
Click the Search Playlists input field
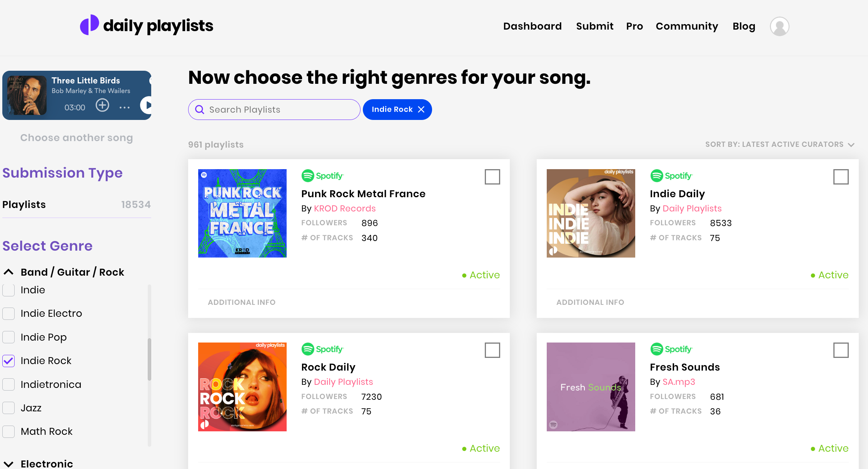click(269, 109)
